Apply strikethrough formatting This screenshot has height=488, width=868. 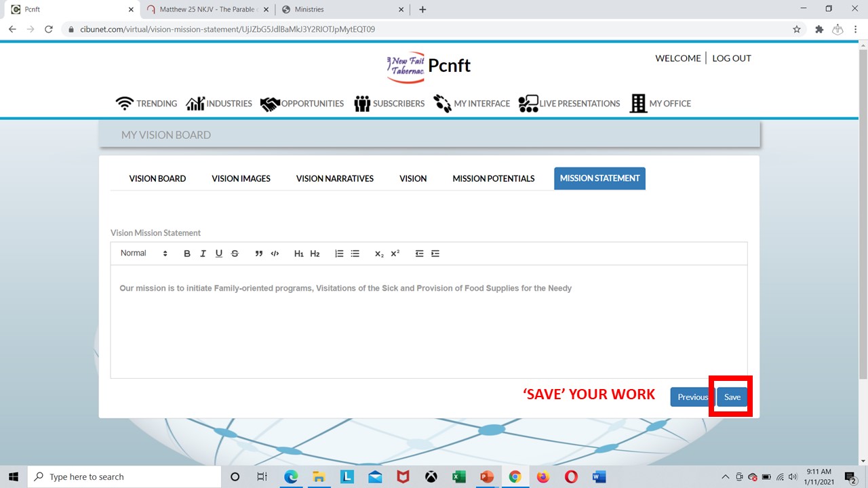point(235,253)
